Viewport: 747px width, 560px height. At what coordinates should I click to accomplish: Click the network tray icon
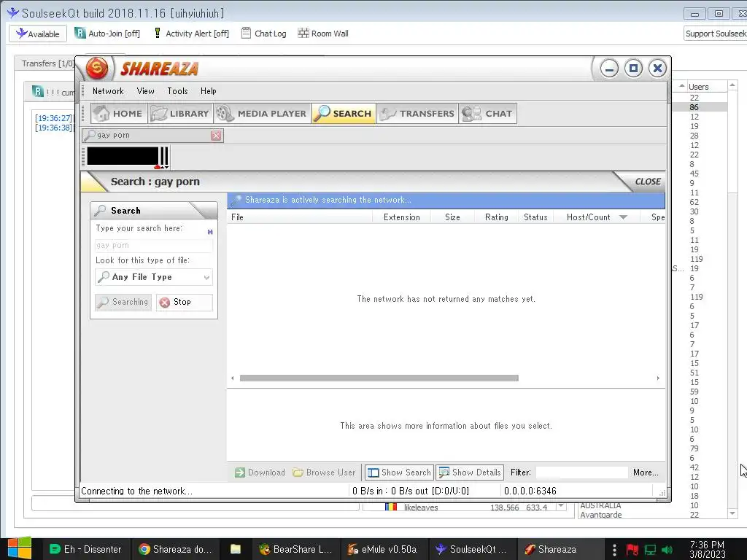tap(650, 550)
